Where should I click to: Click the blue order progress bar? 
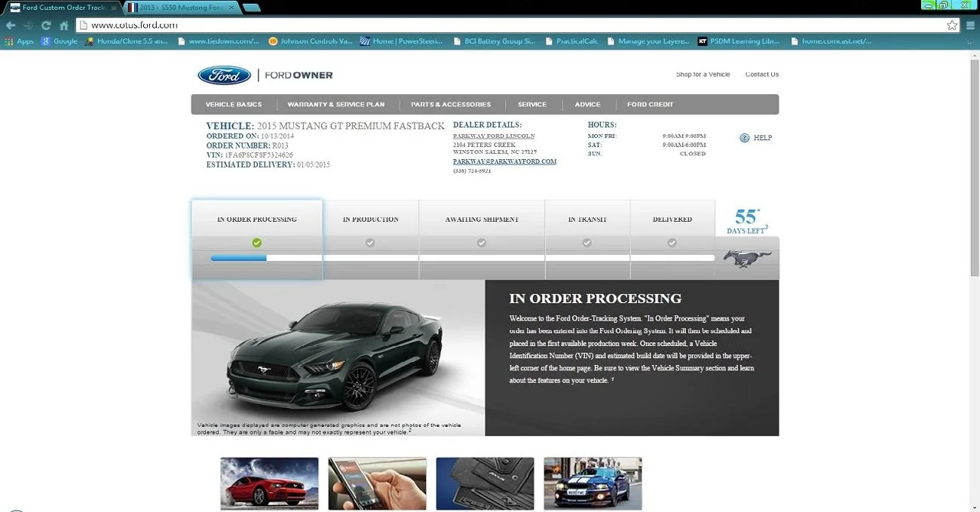(239, 258)
